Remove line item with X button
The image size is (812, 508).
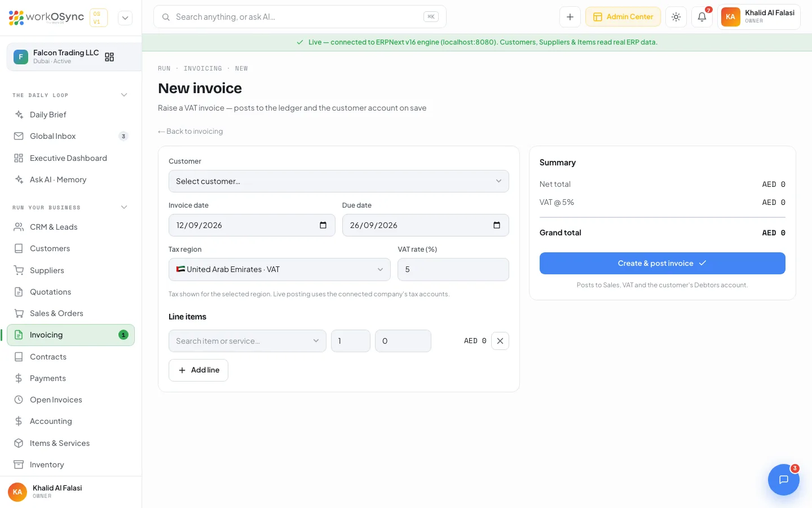[500, 341]
